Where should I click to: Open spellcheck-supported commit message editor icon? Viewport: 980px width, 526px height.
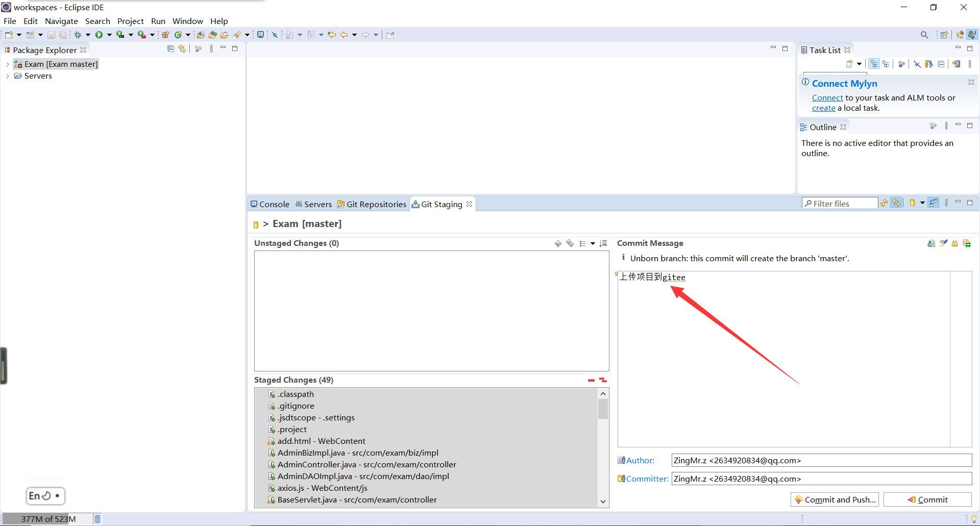[932, 243]
